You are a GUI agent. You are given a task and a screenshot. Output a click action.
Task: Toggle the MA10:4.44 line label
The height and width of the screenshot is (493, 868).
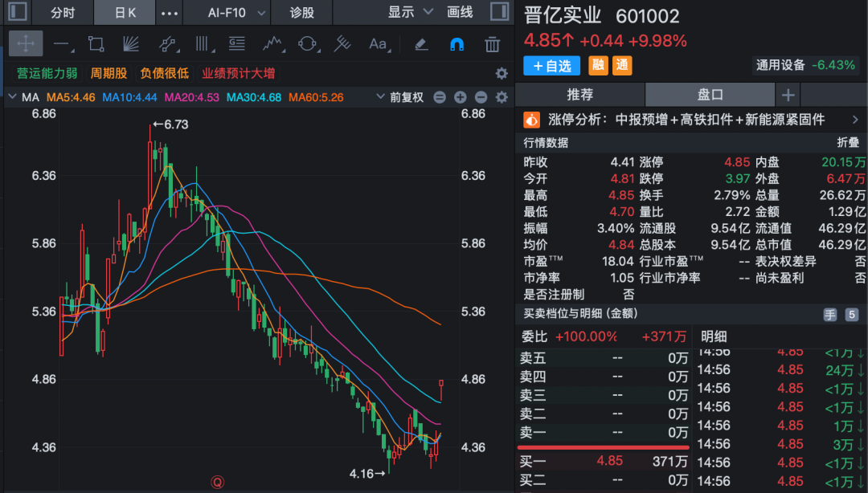(x=129, y=97)
